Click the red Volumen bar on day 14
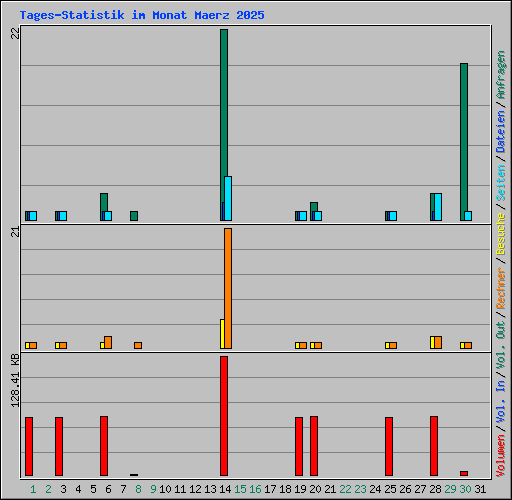 point(224,416)
